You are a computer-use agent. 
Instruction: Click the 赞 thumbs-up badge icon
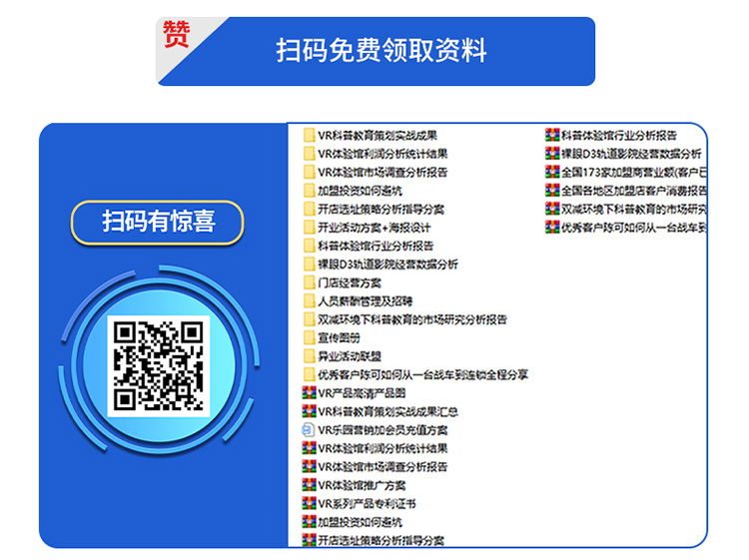[177, 34]
